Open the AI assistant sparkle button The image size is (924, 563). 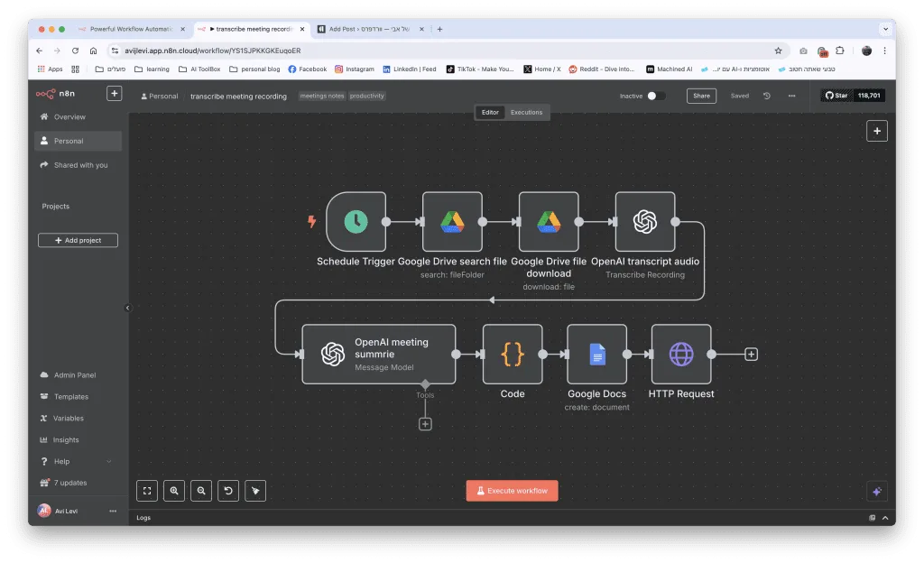(x=877, y=491)
